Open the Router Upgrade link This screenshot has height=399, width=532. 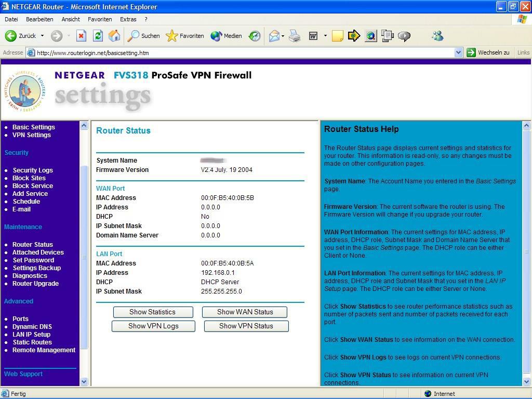tap(36, 283)
